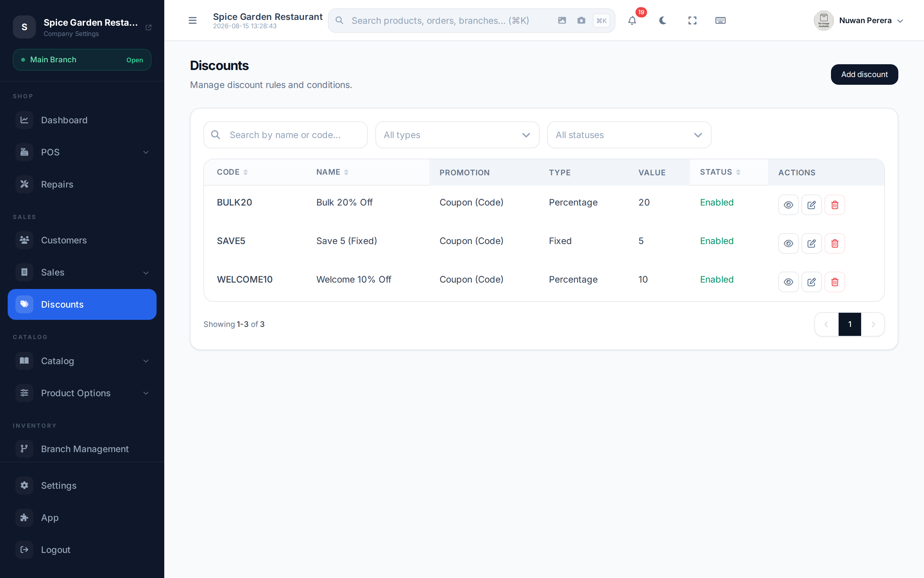View the BULK20 discount details

(x=789, y=205)
